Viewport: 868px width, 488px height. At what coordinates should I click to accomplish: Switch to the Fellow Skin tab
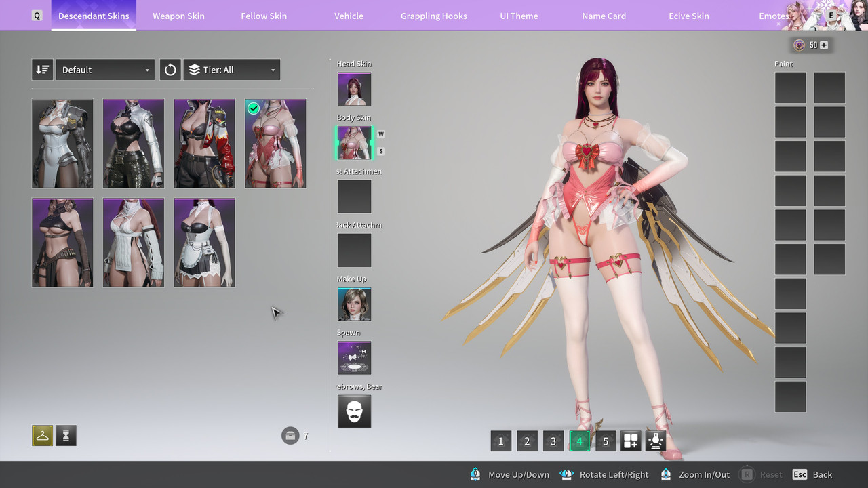coord(264,16)
